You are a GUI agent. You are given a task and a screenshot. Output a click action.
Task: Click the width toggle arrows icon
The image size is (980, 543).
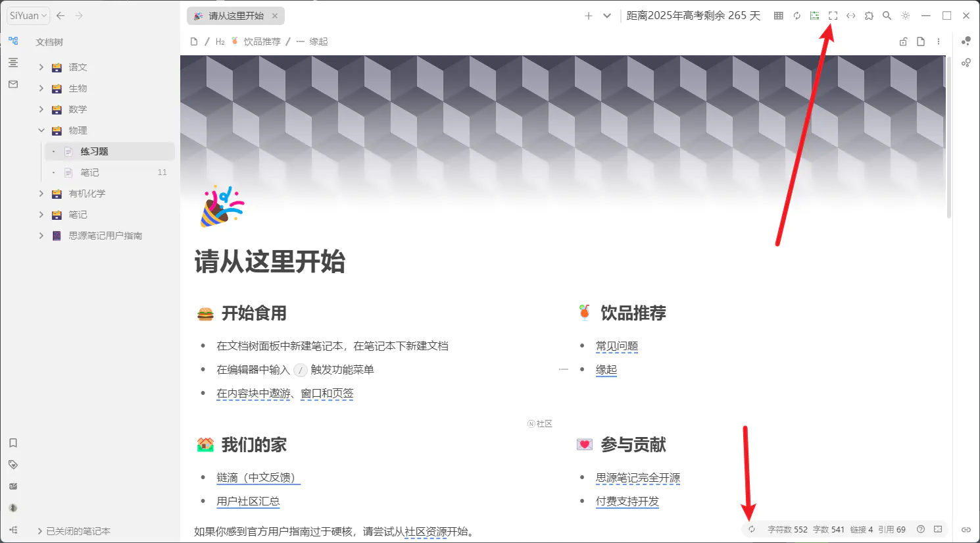(851, 16)
